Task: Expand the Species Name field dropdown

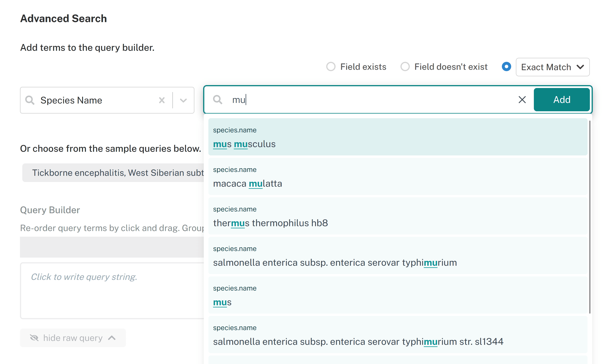Action: point(183,100)
